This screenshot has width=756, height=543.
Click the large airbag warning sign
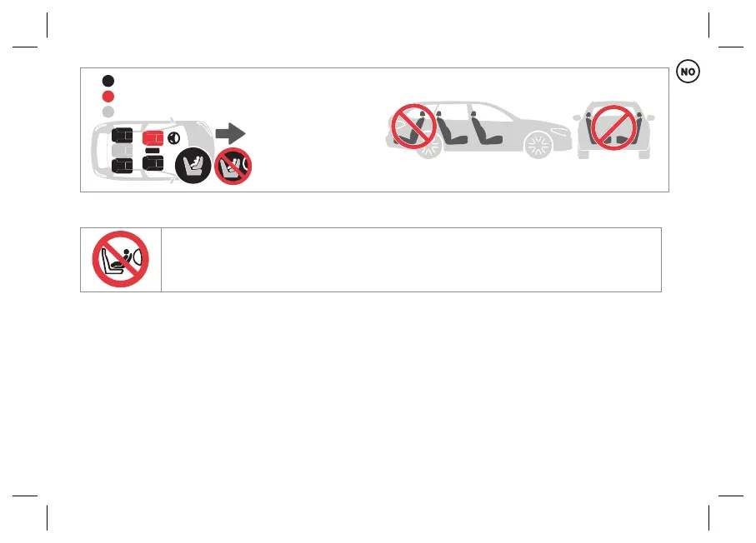tap(121, 259)
